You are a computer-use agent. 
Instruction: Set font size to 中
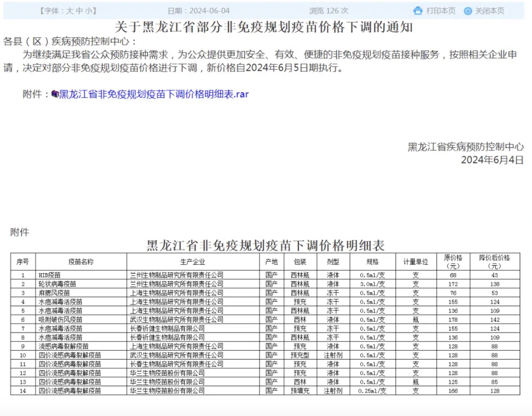tap(79, 11)
